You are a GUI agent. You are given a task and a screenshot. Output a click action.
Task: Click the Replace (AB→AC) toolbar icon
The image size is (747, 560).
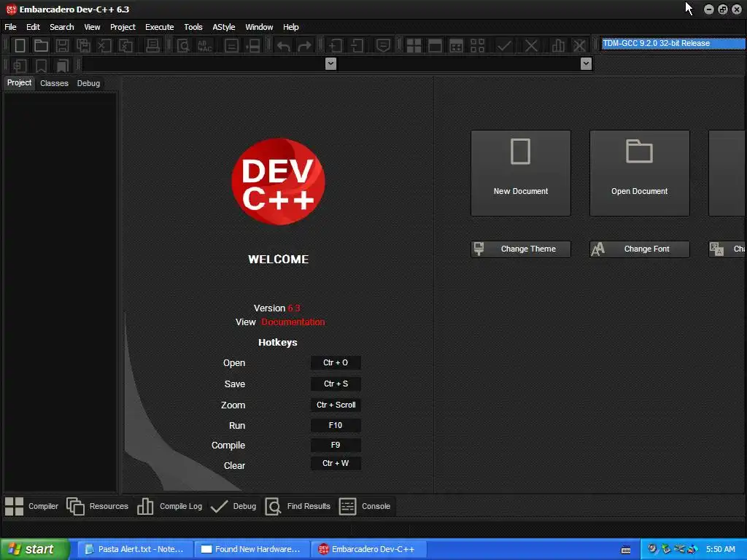204,46
